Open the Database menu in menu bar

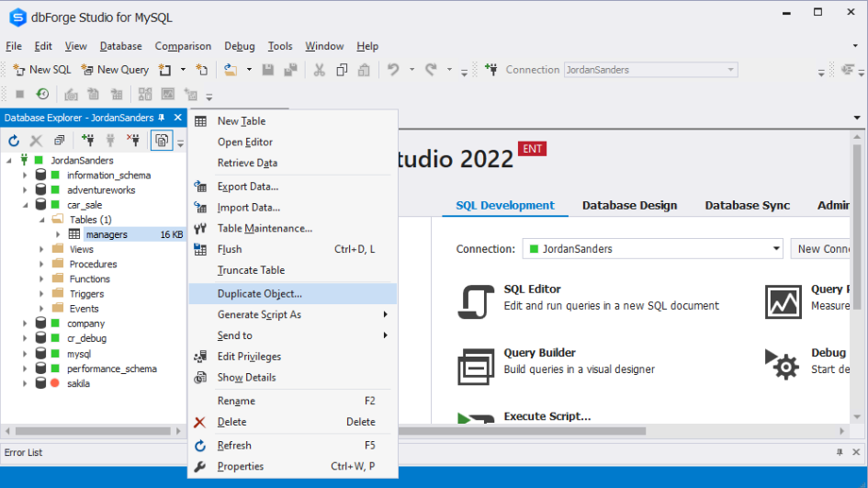(x=120, y=46)
